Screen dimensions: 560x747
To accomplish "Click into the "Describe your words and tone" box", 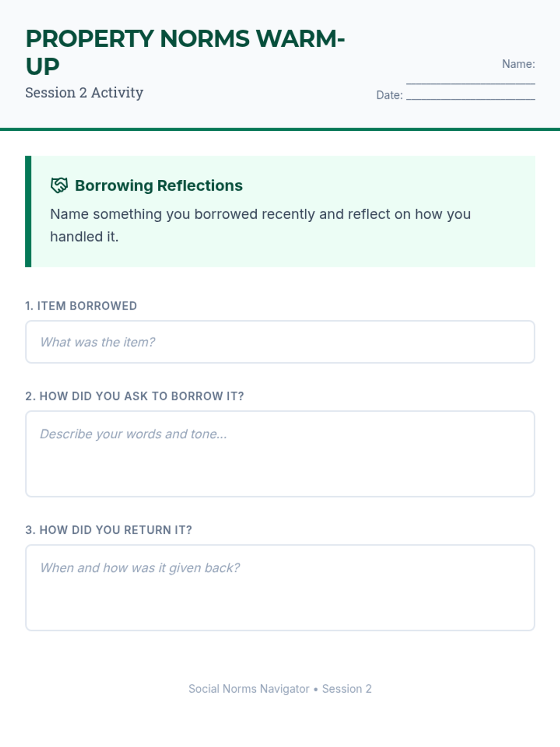I will 280,454.
